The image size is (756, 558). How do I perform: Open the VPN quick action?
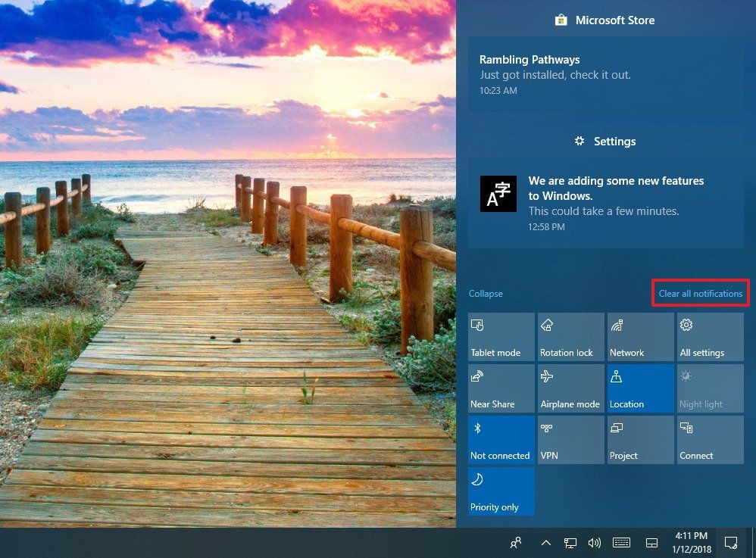pos(570,439)
